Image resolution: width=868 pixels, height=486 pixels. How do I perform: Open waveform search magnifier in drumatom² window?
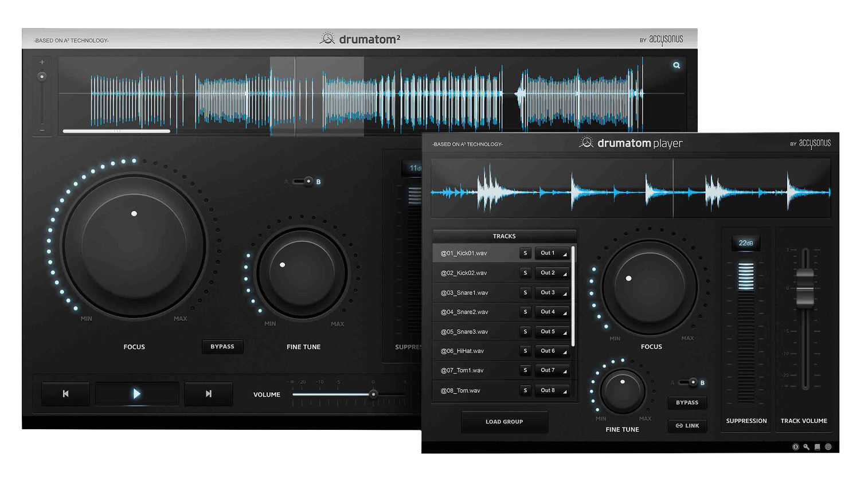(677, 65)
